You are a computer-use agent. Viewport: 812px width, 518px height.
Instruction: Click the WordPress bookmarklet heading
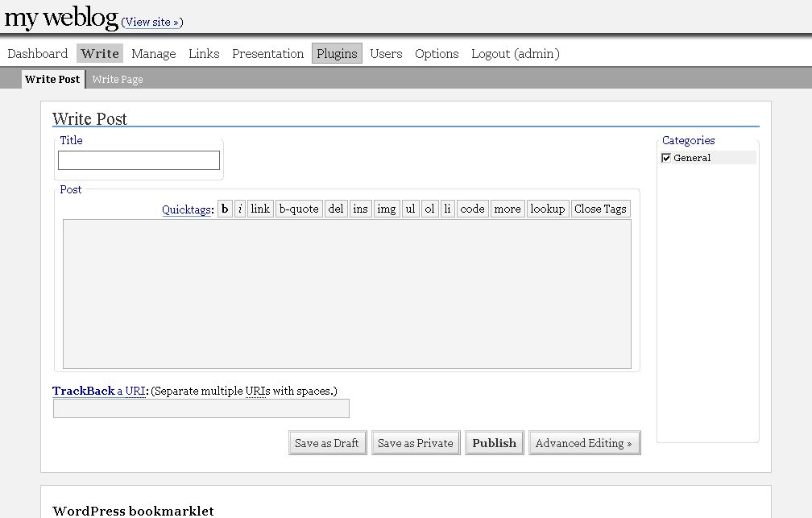(x=133, y=511)
